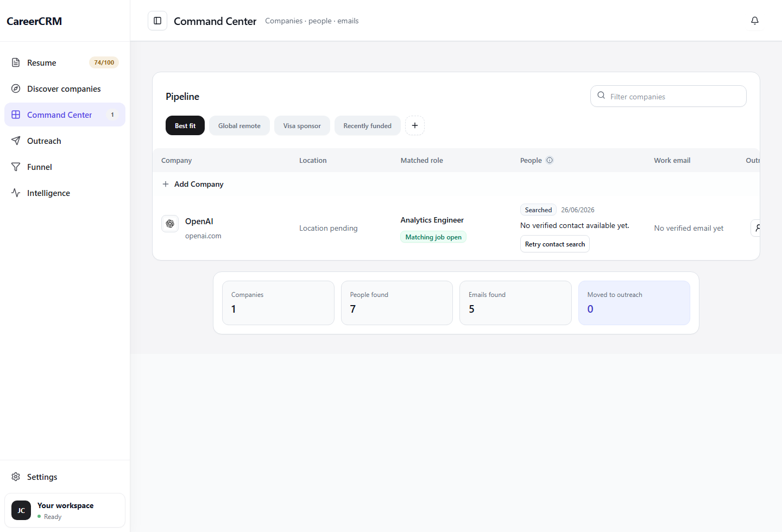Viewport: 782px width, 532px height.
Task: Click Retry contact search
Action: 555,244
